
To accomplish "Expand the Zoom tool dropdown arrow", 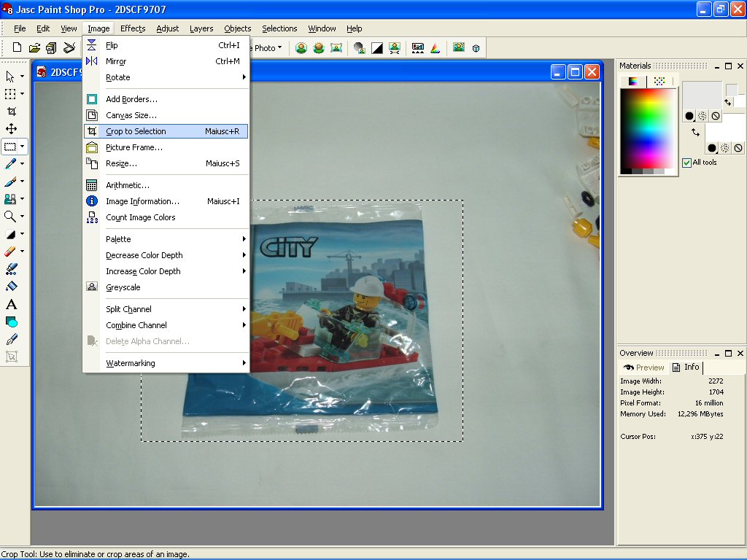I will pos(22,217).
